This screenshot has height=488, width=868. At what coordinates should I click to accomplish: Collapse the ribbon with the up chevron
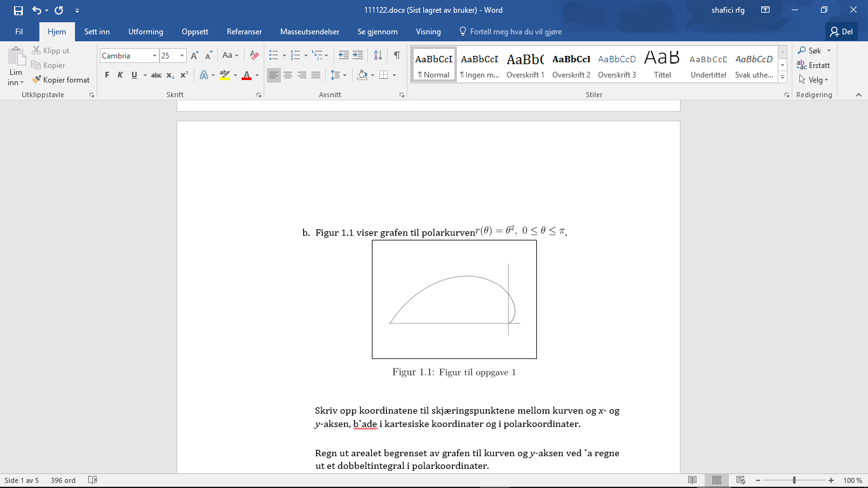[x=858, y=95]
